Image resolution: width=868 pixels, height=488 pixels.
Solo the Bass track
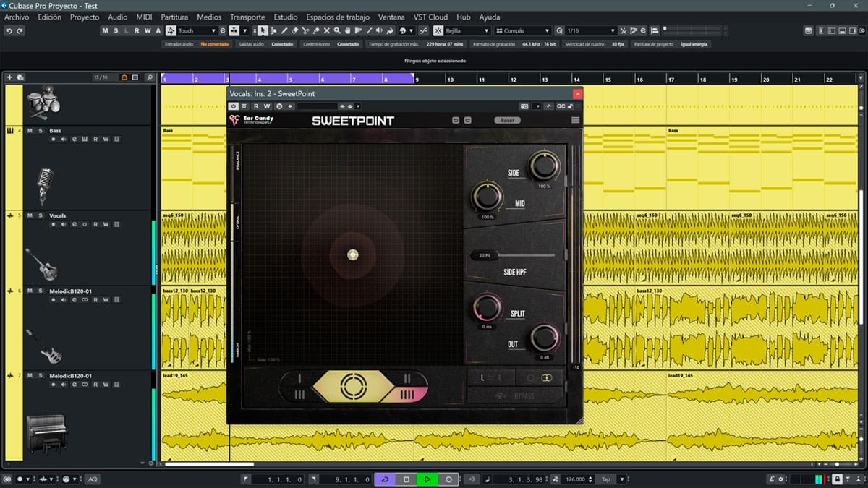pos(40,131)
